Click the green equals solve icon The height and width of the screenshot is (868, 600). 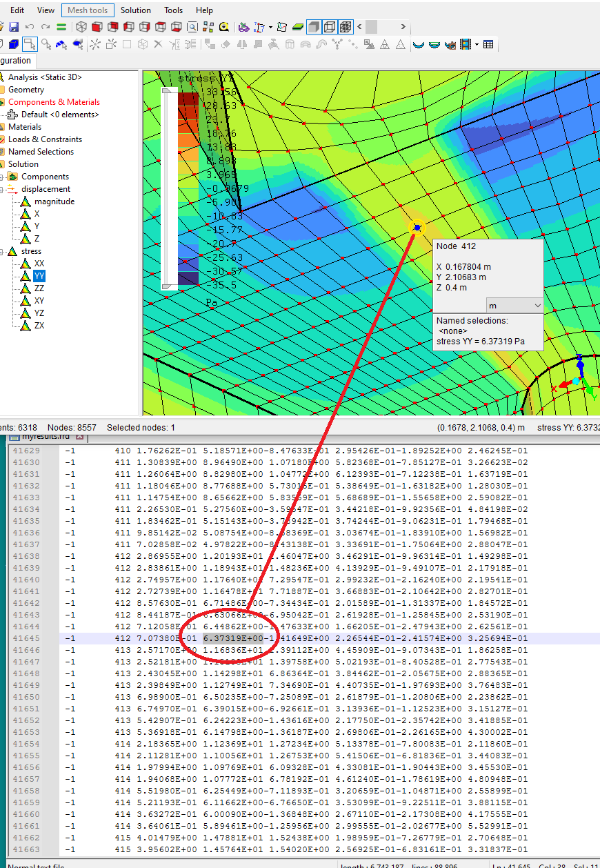click(61, 27)
